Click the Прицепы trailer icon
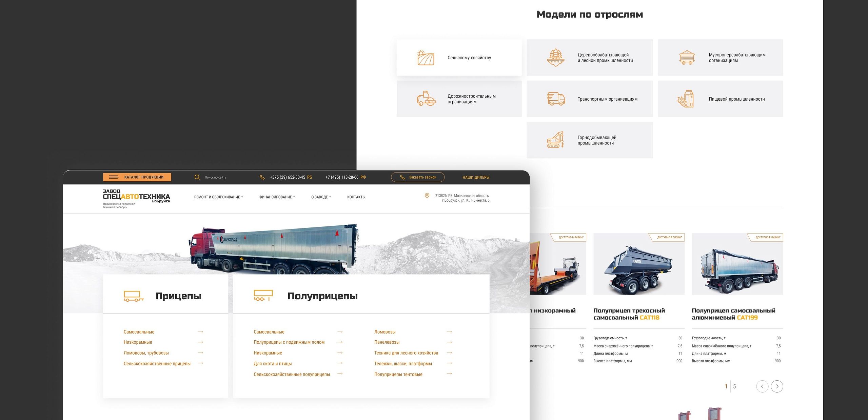This screenshot has height=420, width=868. point(134,296)
